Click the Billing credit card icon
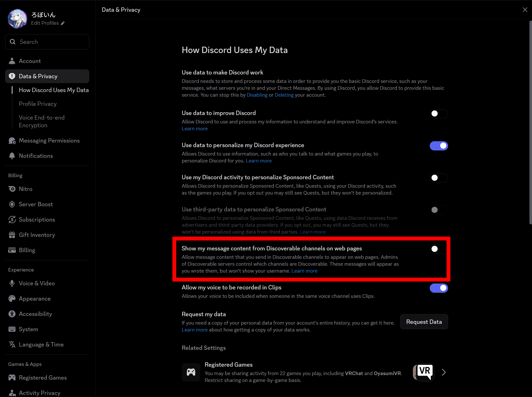Image resolution: width=532 pixels, height=397 pixels. tap(12, 250)
